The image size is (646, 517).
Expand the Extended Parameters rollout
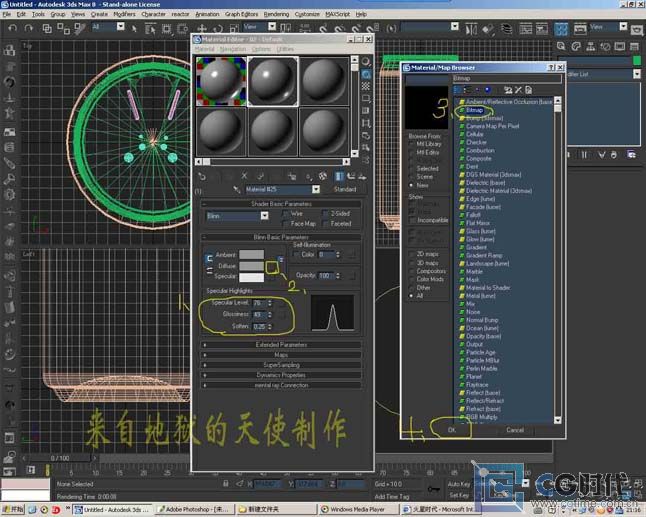coord(281,345)
